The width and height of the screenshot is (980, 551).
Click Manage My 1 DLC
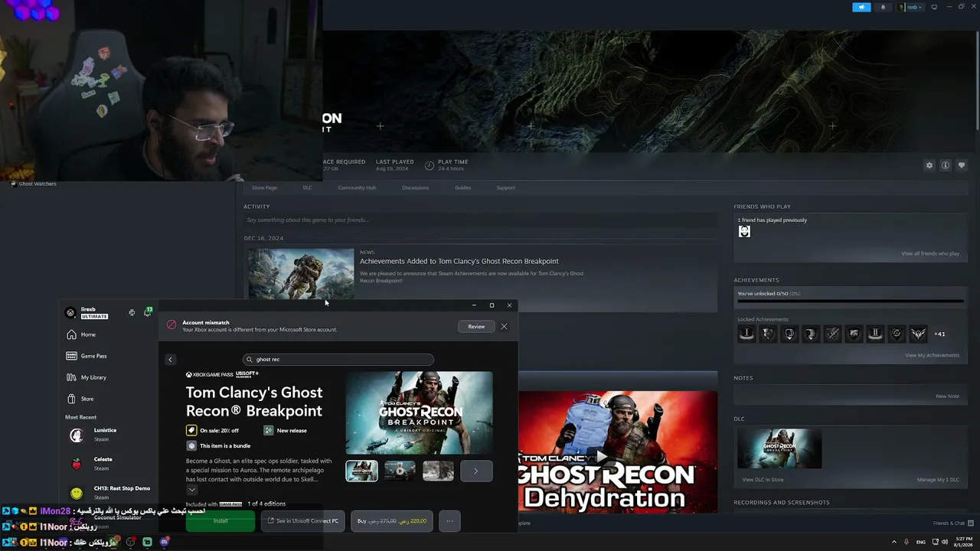pos(938,480)
